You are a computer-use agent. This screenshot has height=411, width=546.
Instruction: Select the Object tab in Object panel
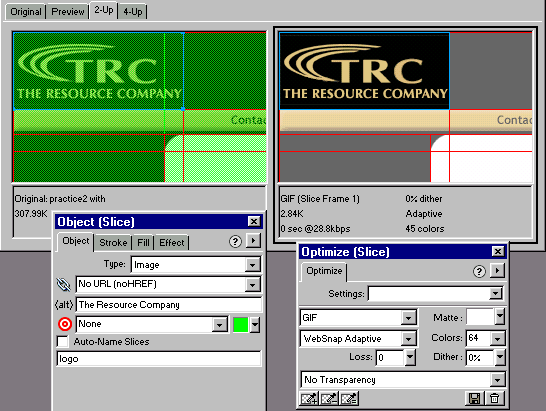click(76, 241)
